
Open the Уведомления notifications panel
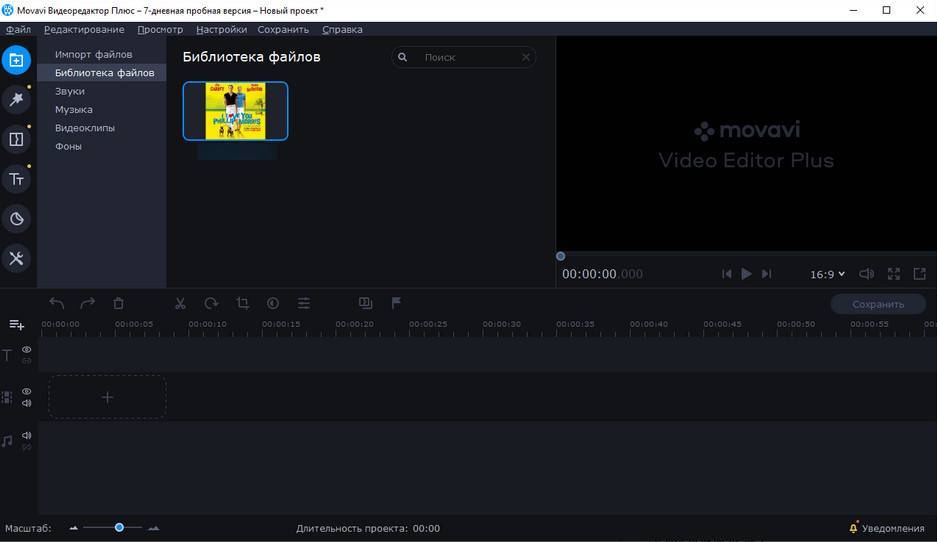click(886, 528)
